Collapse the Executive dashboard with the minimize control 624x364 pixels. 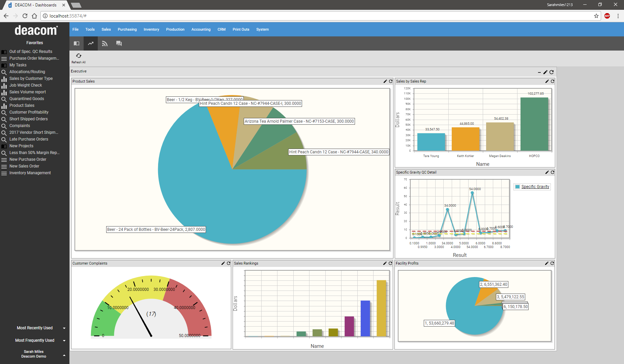click(539, 72)
